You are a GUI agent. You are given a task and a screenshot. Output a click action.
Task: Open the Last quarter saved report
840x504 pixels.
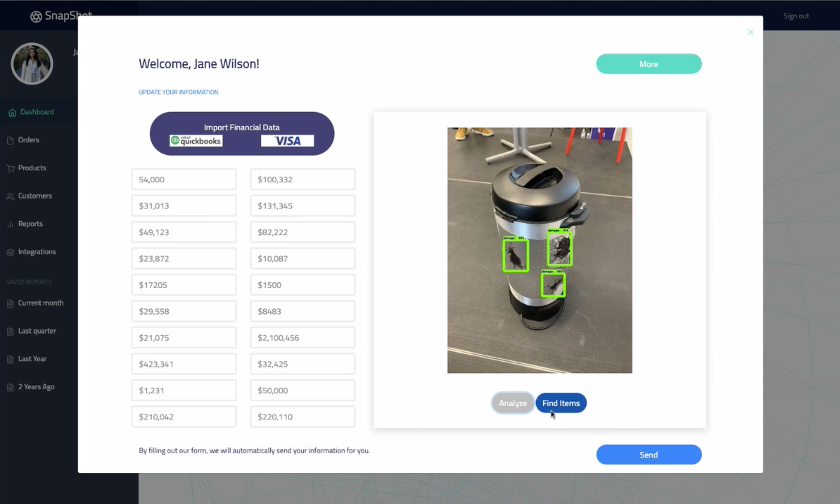(37, 331)
